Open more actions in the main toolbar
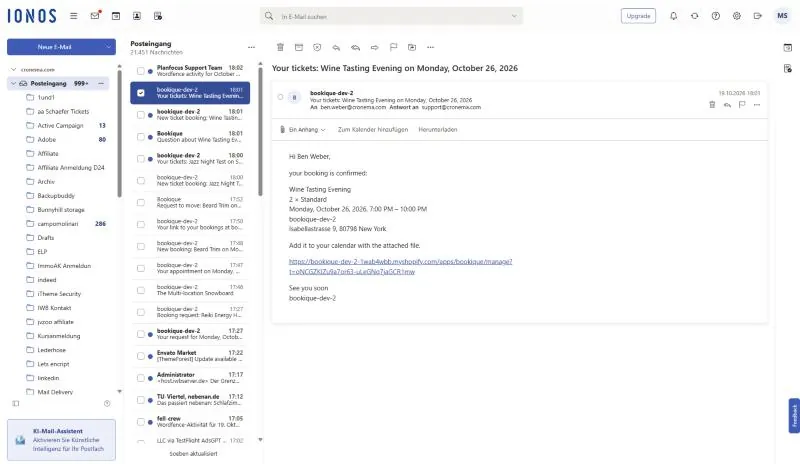800x464 pixels. (431, 47)
